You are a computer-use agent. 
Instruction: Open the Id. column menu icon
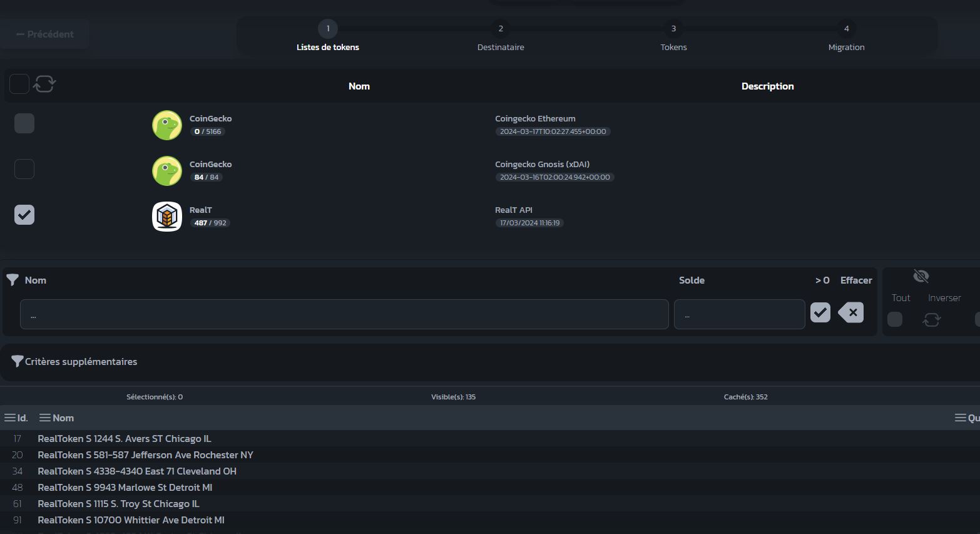pyautogui.click(x=10, y=418)
